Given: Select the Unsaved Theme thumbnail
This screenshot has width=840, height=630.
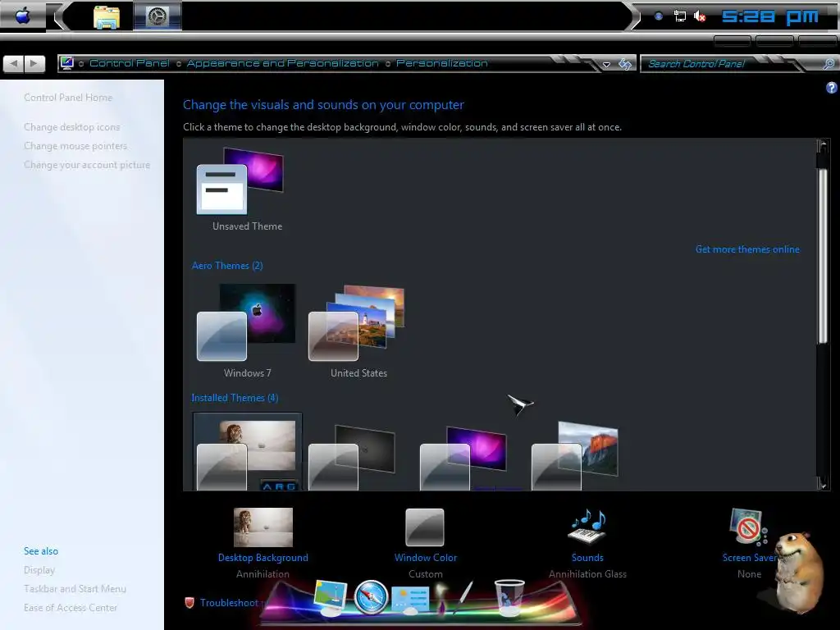Looking at the screenshot, I should pos(240,181).
